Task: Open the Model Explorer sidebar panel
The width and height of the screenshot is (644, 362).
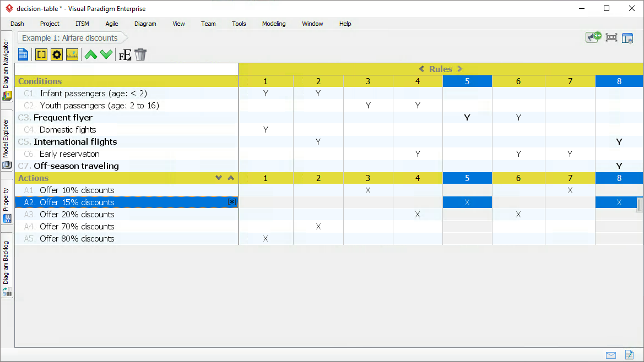Action: (7, 138)
